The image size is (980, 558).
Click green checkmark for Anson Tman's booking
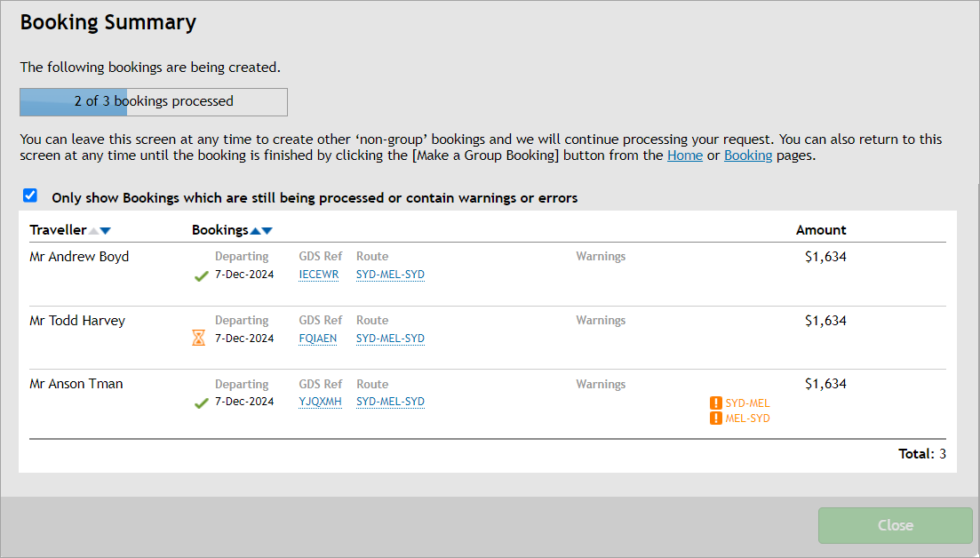pos(201,403)
